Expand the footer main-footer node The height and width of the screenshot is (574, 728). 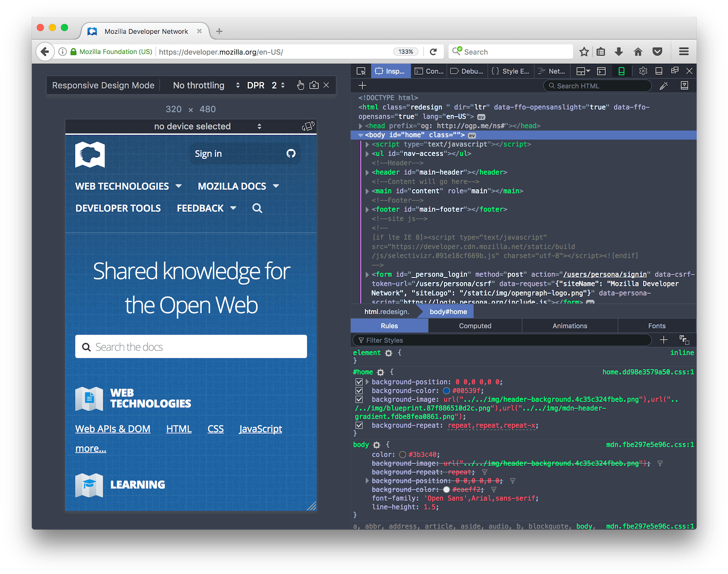click(367, 209)
